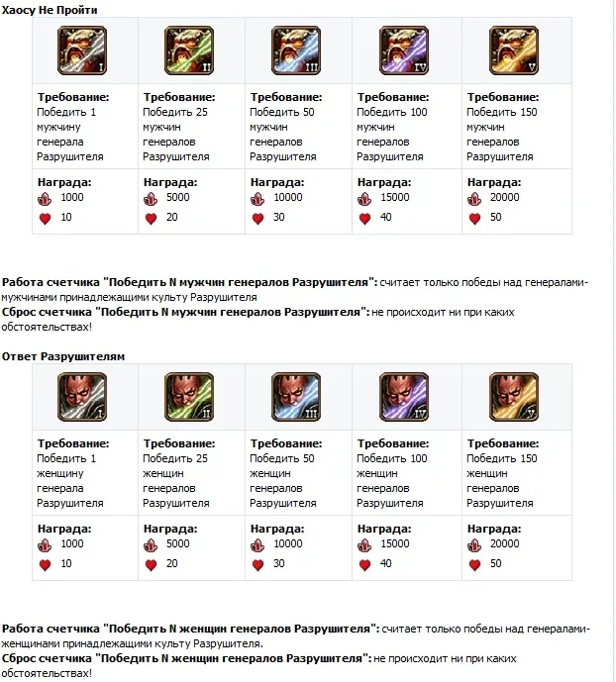The width and height of the screenshot is (616, 682).
Task: Click the crystal icon beside 1000 in Хаосу Не Пройти
Action: (44, 199)
